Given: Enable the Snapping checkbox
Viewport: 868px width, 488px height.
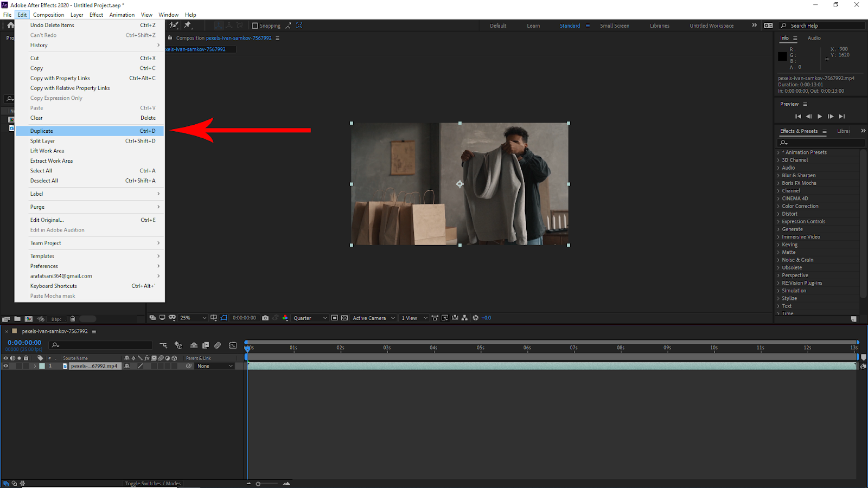Looking at the screenshot, I should click(255, 26).
